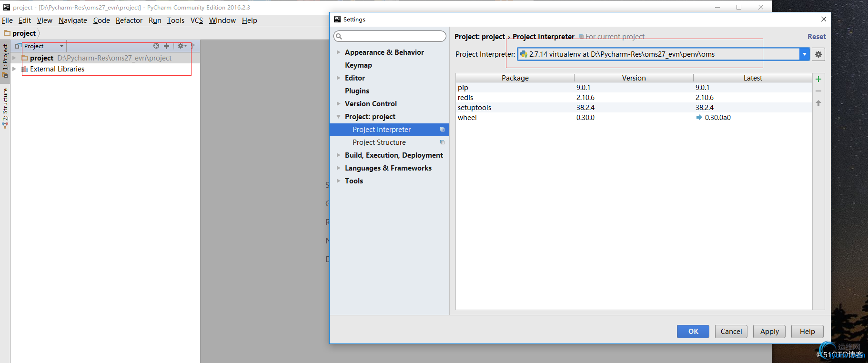The width and height of the screenshot is (868, 363).
Task: Click the Help button in Settings dialog
Action: pyautogui.click(x=807, y=332)
